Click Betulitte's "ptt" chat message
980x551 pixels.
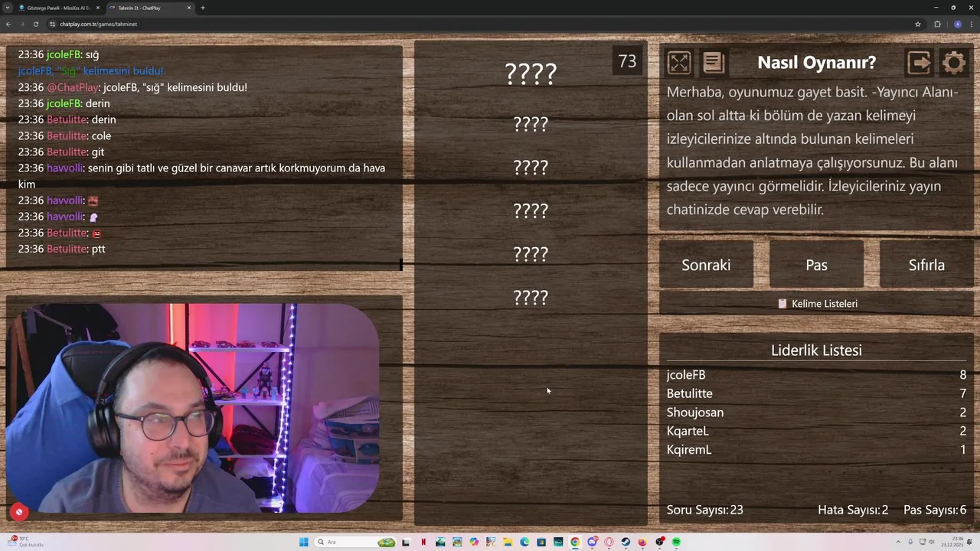(61, 249)
